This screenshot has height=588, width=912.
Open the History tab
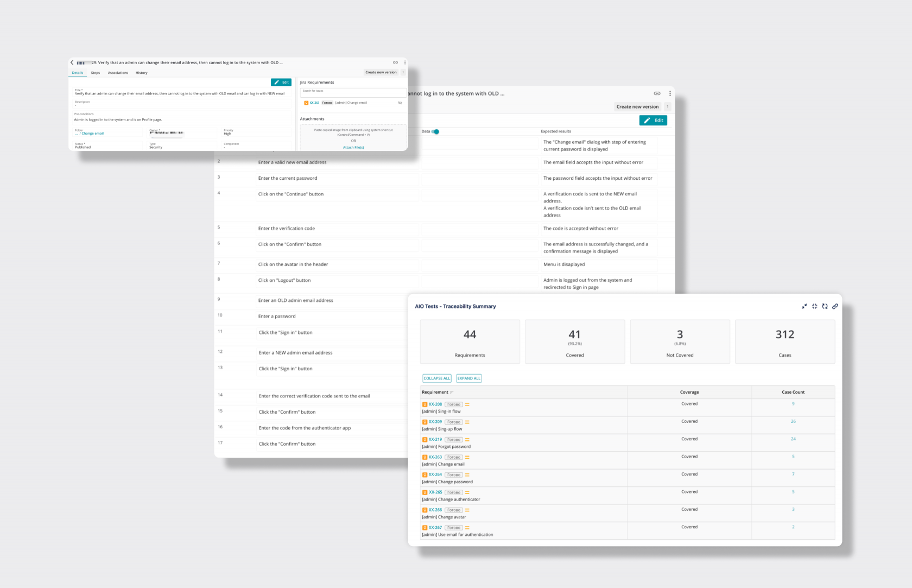tap(142, 73)
